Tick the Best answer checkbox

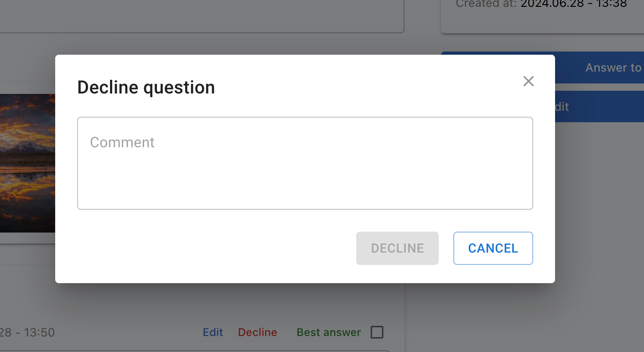pos(377,332)
